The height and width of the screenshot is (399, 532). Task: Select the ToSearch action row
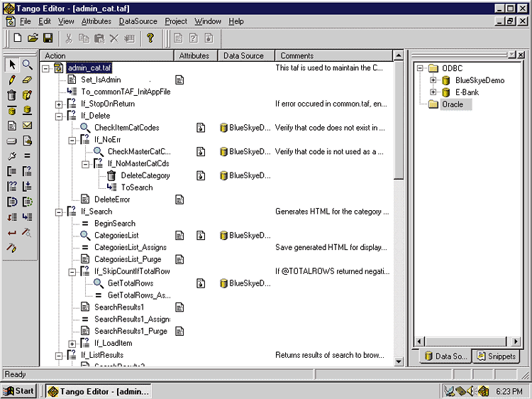pos(137,187)
